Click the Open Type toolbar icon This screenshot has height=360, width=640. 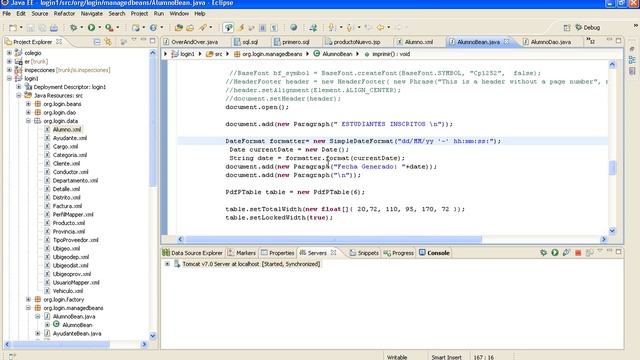(x=178, y=28)
